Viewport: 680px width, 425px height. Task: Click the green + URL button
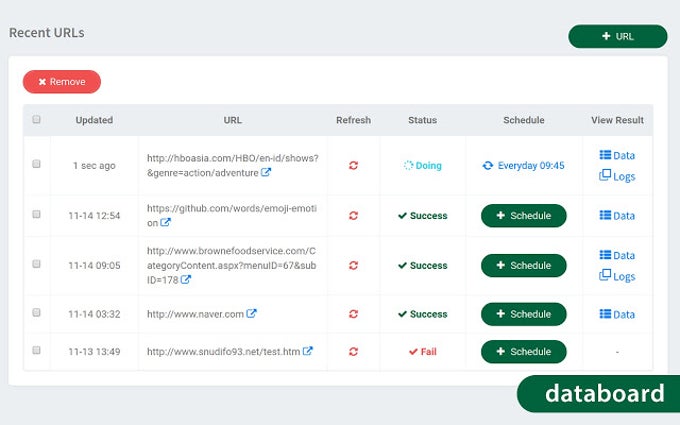pos(617,37)
